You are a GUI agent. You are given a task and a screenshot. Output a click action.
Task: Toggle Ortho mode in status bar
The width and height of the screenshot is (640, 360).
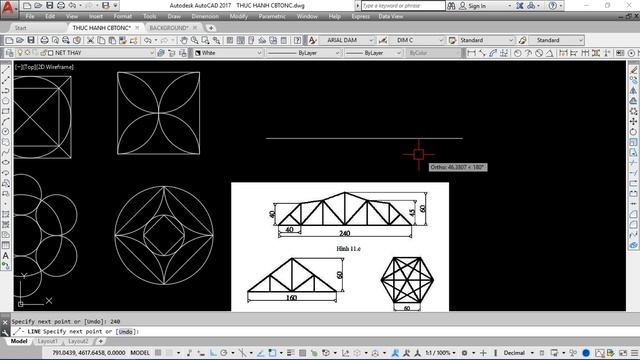(213, 353)
